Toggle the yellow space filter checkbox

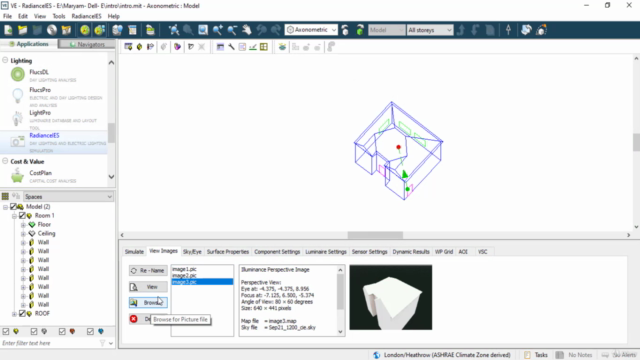tap(6, 331)
